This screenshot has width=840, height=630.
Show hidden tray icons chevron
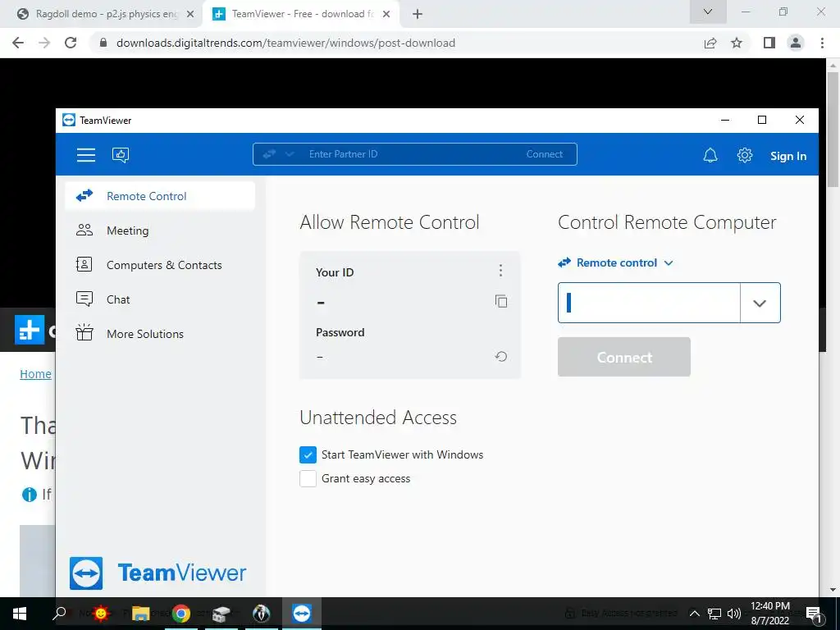pyautogui.click(x=694, y=614)
